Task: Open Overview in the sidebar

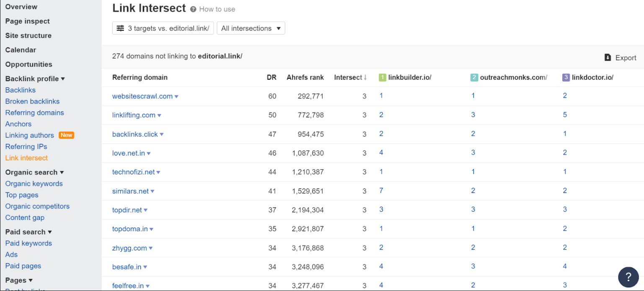Action: click(21, 7)
